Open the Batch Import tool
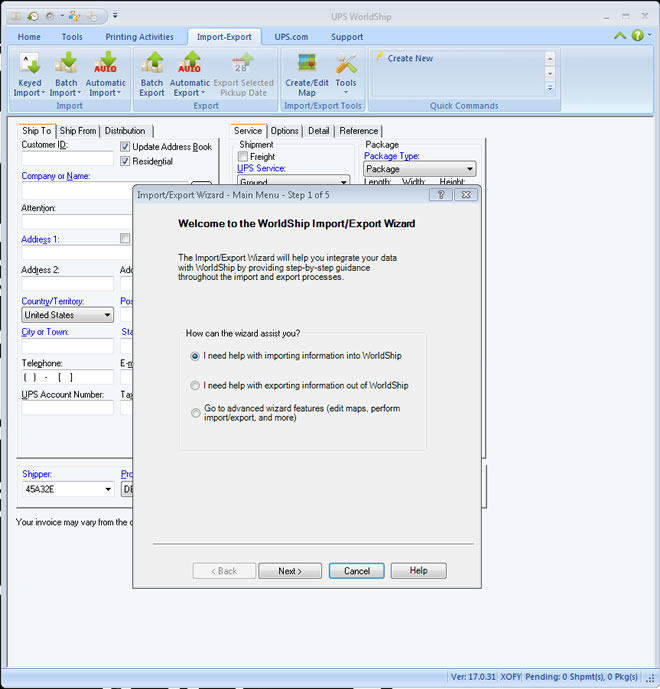 pyautogui.click(x=66, y=66)
